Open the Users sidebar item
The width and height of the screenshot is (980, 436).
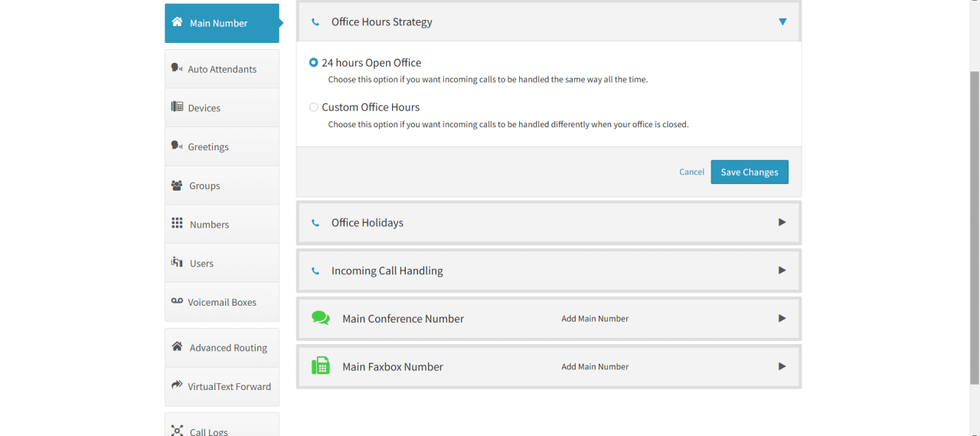point(222,264)
